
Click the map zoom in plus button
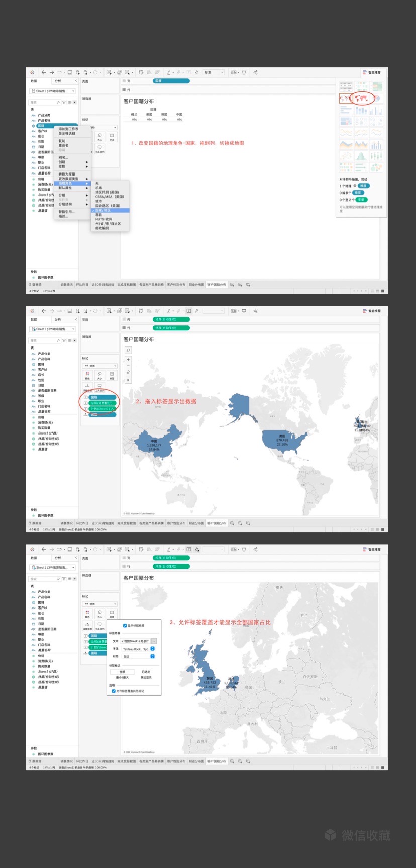pyautogui.click(x=128, y=360)
